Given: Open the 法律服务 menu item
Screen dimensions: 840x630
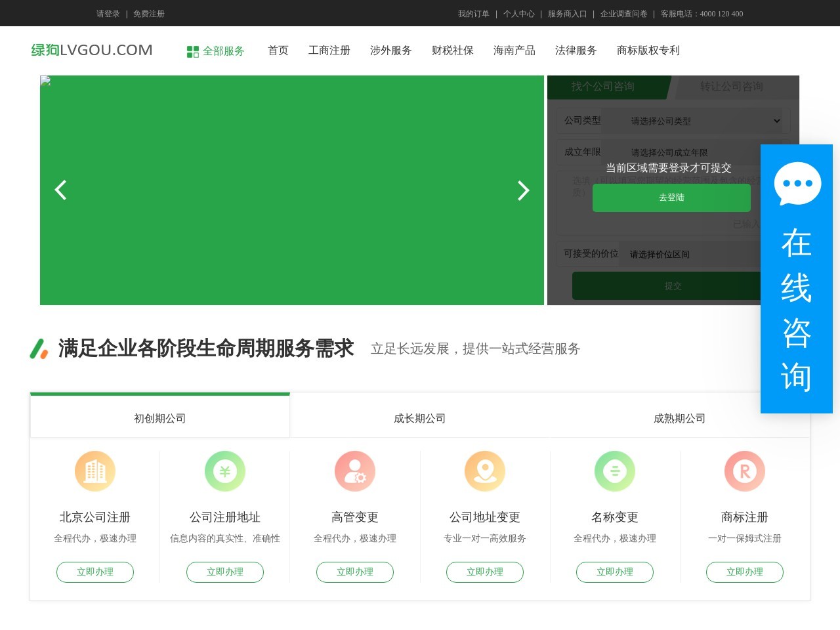Looking at the screenshot, I should click(x=576, y=51).
